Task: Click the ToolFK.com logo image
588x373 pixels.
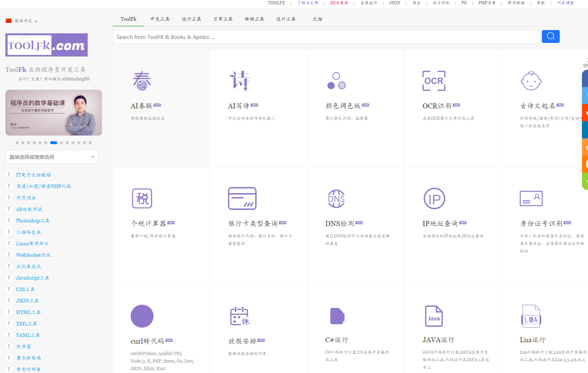Action: [47, 45]
